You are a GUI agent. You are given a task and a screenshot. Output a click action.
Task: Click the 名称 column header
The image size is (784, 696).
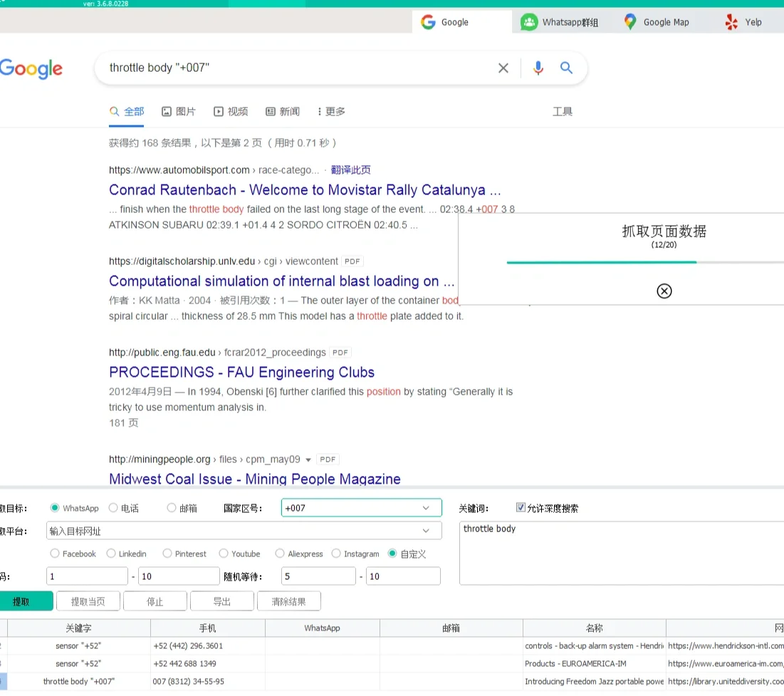(x=594, y=628)
